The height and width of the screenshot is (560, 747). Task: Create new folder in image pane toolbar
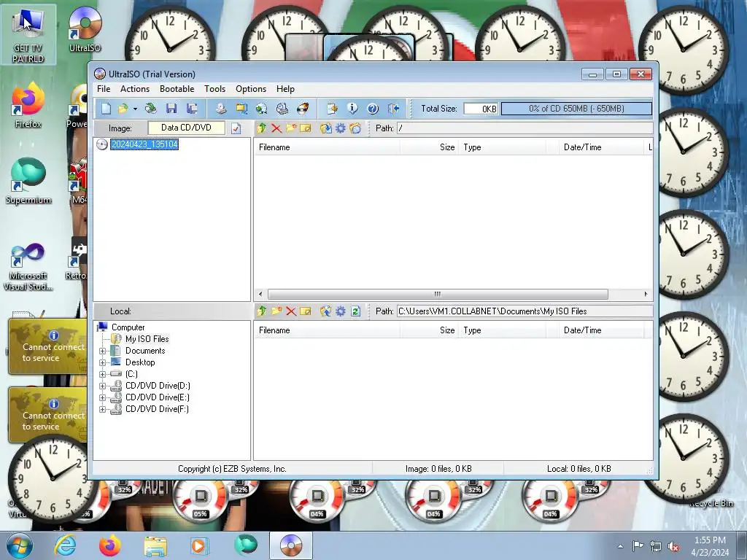coord(291,128)
